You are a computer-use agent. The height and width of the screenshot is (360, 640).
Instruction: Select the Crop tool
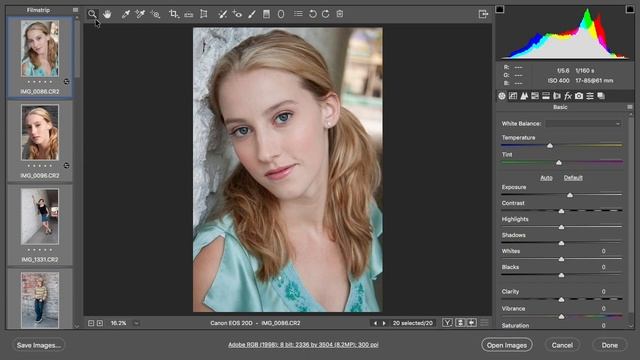point(174,14)
